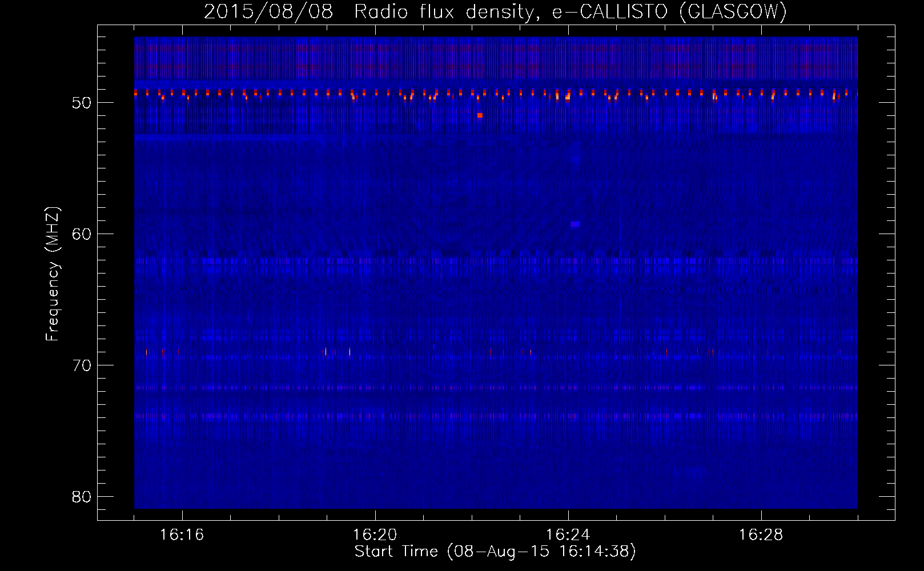Click the 80 MHz frequency label

(x=82, y=497)
